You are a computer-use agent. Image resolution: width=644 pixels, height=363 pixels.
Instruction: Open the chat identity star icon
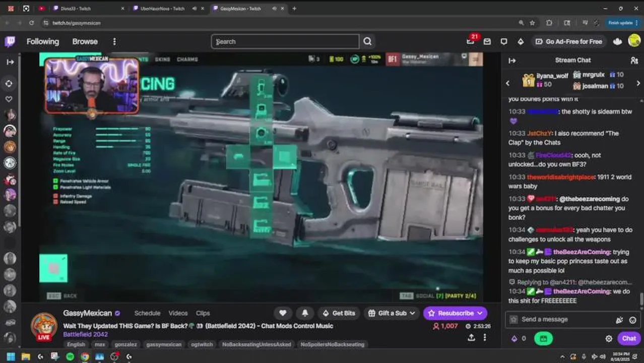point(513,320)
